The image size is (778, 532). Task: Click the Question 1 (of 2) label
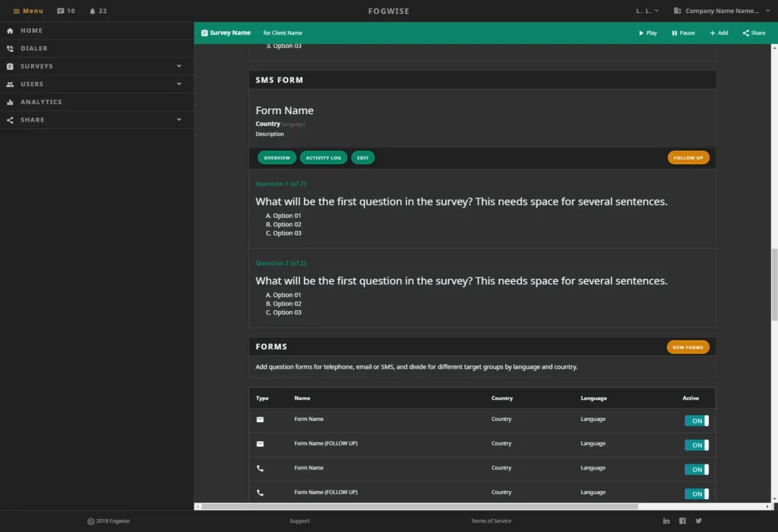coord(281,184)
